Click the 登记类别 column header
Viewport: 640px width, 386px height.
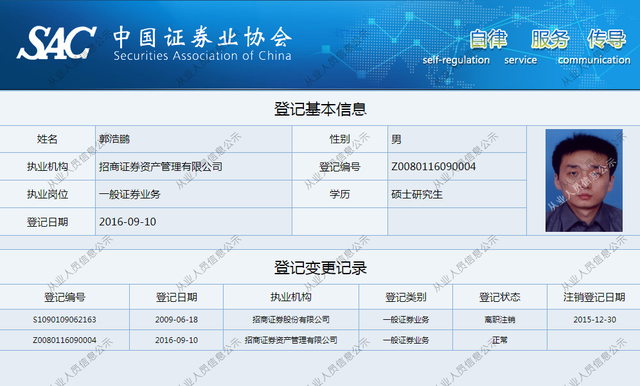point(406,297)
